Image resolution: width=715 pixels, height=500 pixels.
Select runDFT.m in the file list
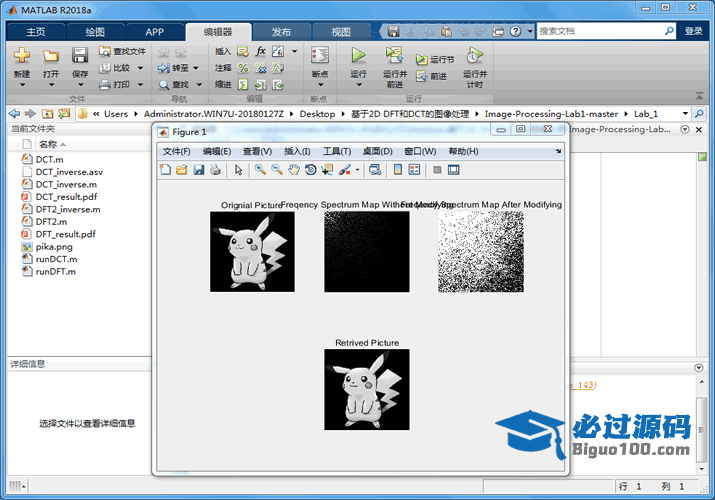click(56, 272)
